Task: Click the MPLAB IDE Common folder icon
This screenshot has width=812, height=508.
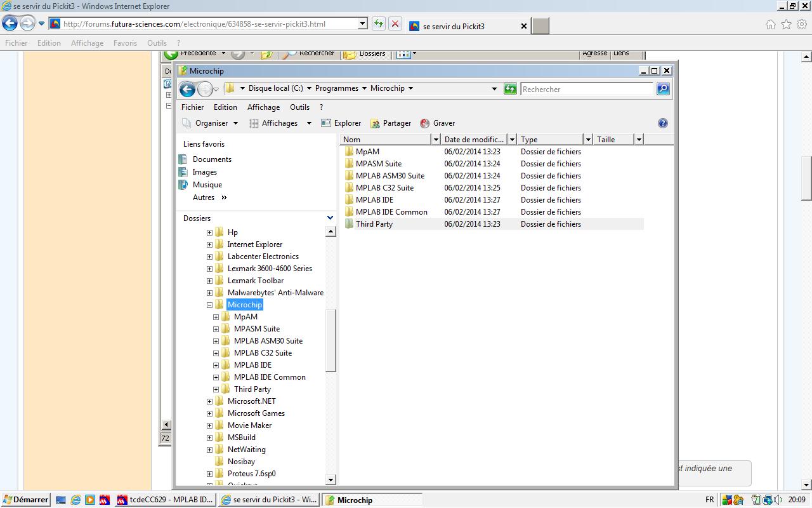Action: [x=349, y=212]
